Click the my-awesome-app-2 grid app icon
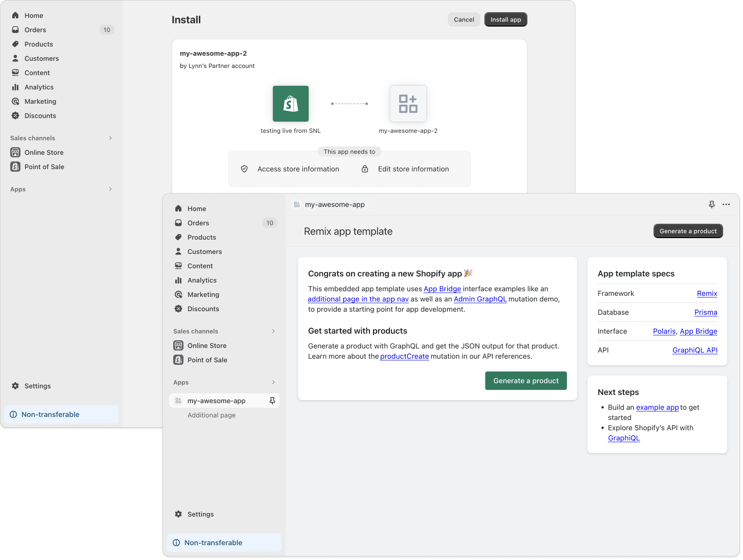The image size is (743, 560). pyautogui.click(x=408, y=104)
